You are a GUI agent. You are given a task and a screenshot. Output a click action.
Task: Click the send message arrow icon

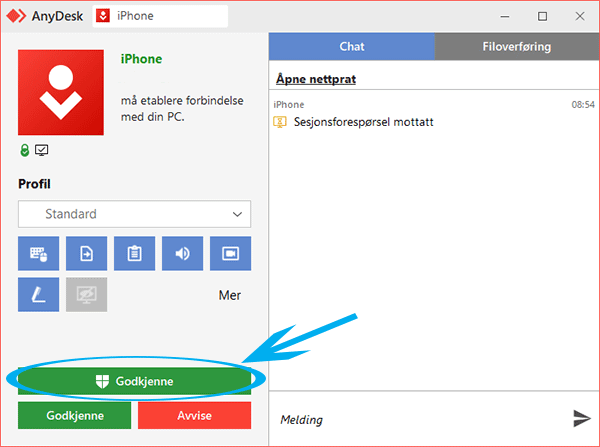tap(581, 418)
